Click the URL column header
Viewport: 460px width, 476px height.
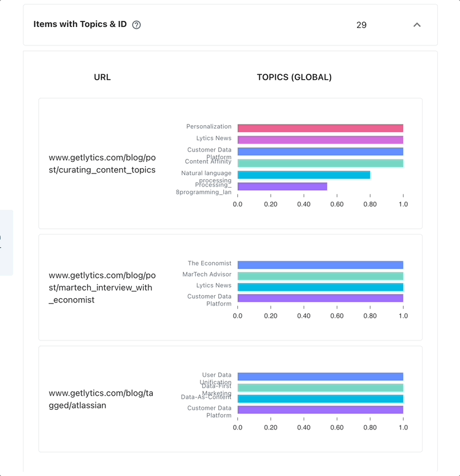(102, 77)
